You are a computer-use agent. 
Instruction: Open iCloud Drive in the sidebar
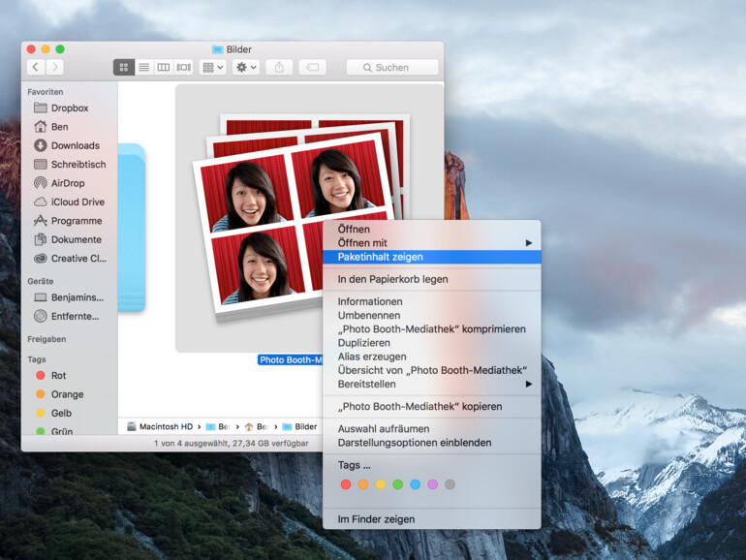pyautogui.click(x=70, y=202)
